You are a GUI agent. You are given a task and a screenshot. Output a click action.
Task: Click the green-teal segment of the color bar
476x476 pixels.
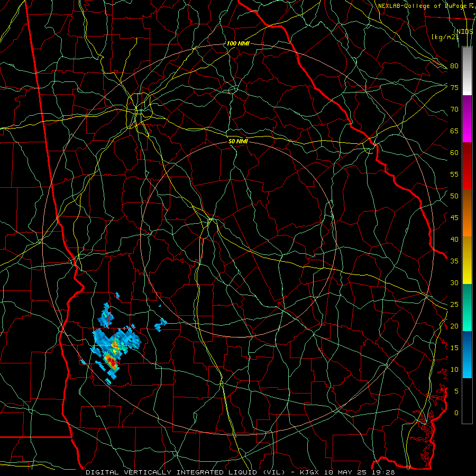[467, 307]
